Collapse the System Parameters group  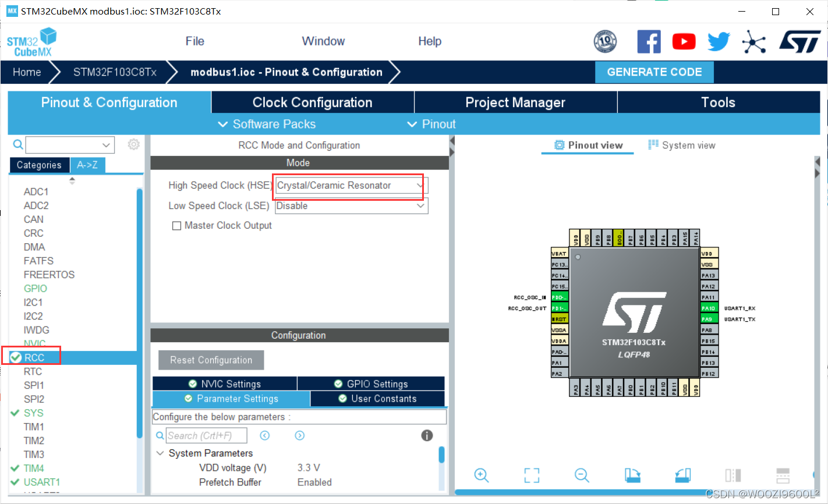pyautogui.click(x=160, y=453)
